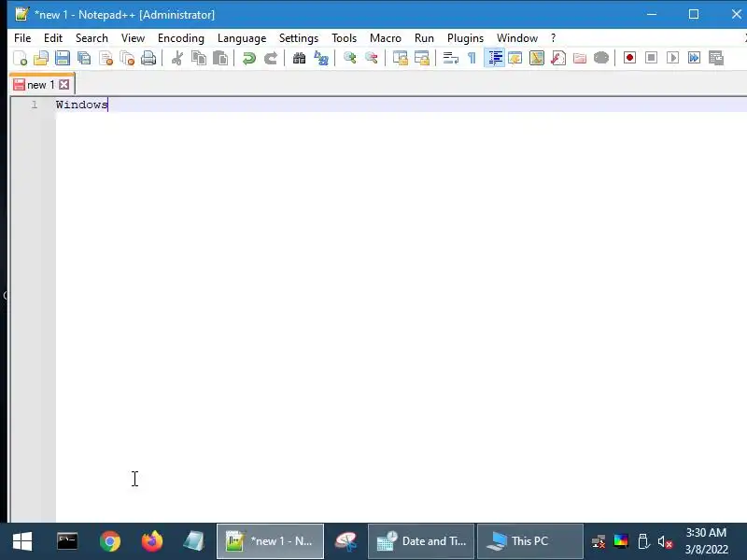
Task: Select the 'new 1' document tab
Action: pos(40,85)
